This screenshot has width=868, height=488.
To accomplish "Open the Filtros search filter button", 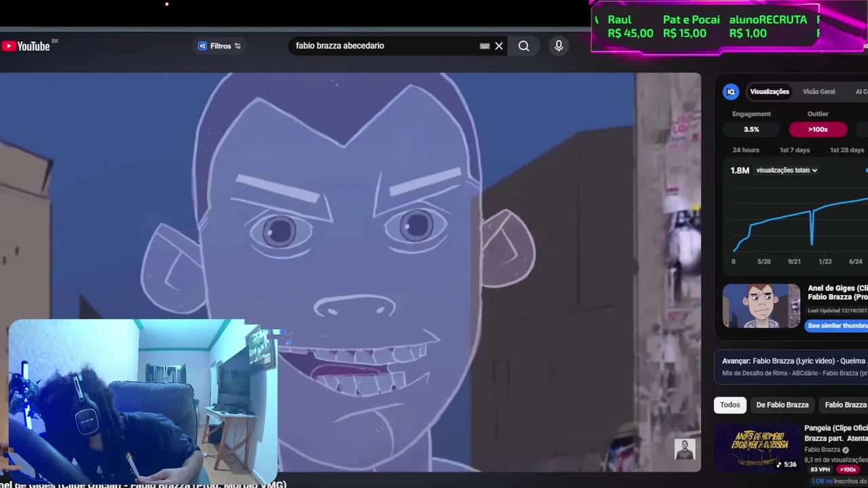I will tap(219, 46).
